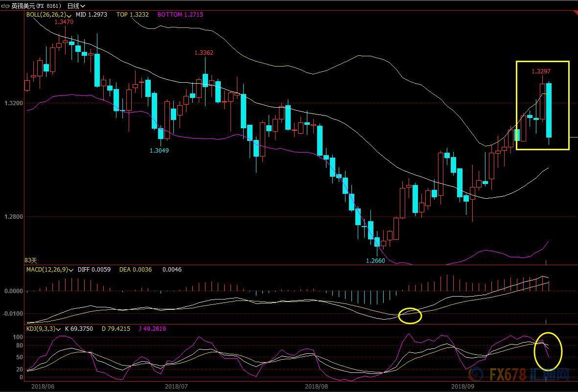Click the 1.3297 recent high label

(541, 71)
